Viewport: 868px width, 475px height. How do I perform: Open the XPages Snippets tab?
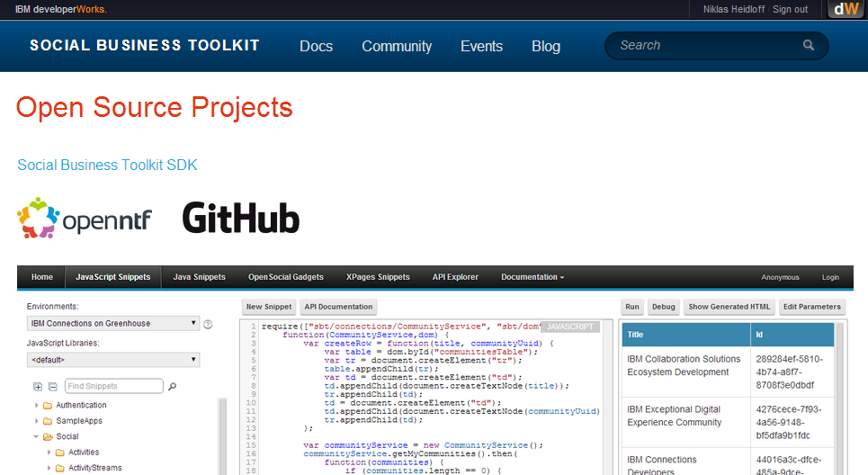[x=378, y=277]
